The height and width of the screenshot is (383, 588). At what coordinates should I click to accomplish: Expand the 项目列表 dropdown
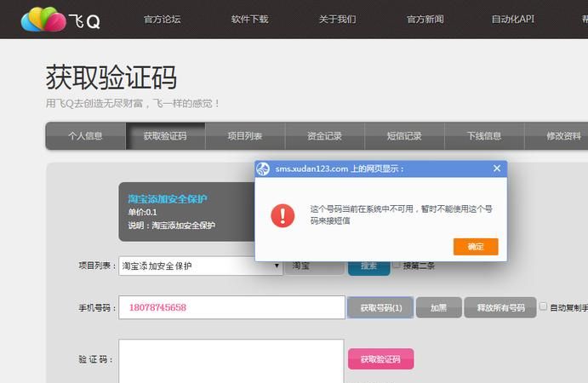tap(201, 266)
